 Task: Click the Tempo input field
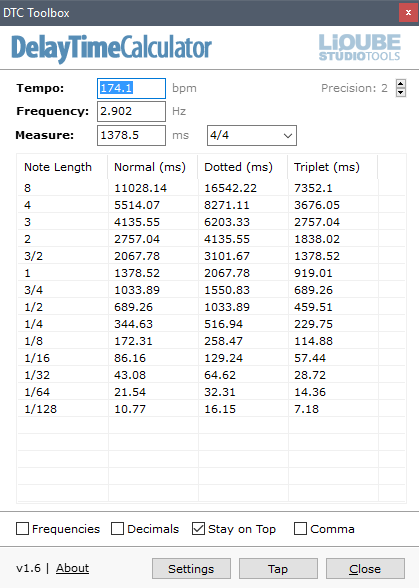[x=131, y=88]
